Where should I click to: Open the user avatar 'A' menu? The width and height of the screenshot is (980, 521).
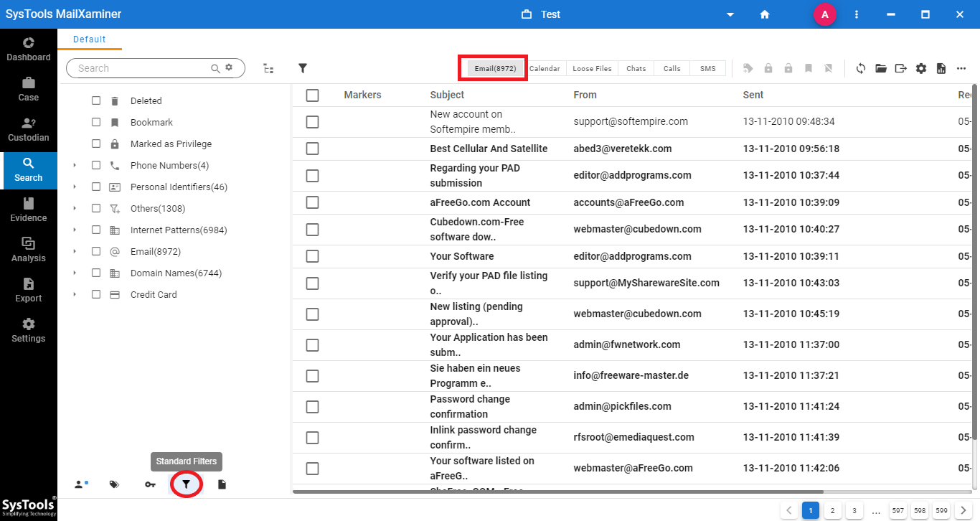click(825, 14)
